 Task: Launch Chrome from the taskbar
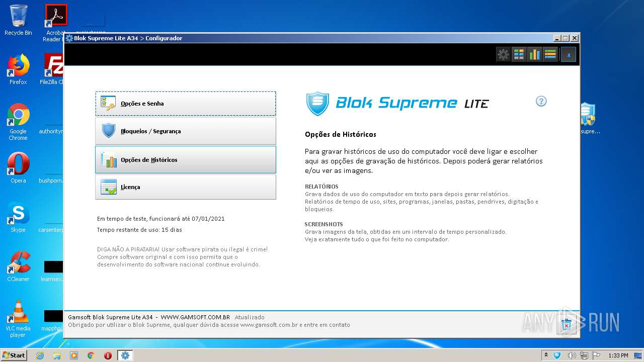coord(91,355)
